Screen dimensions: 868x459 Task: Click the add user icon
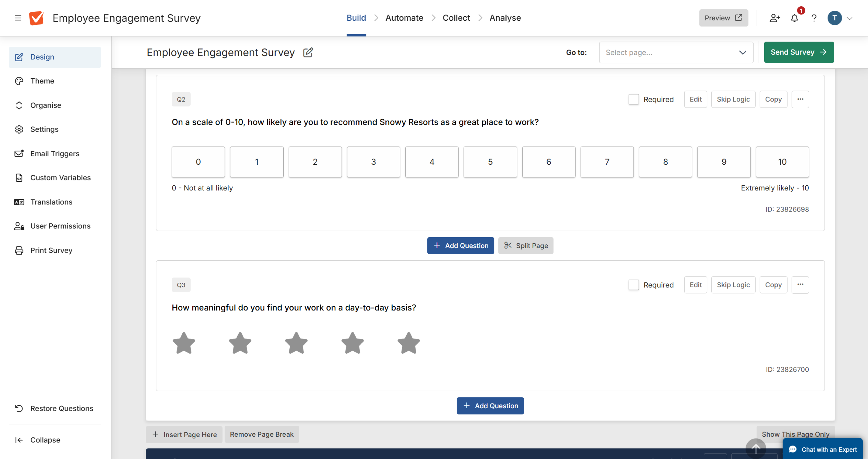pyautogui.click(x=774, y=18)
